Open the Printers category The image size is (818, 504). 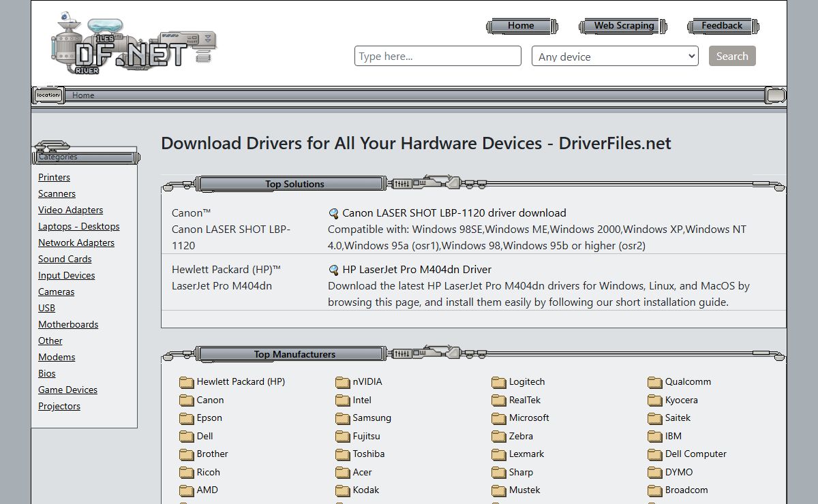pyautogui.click(x=54, y=177)
